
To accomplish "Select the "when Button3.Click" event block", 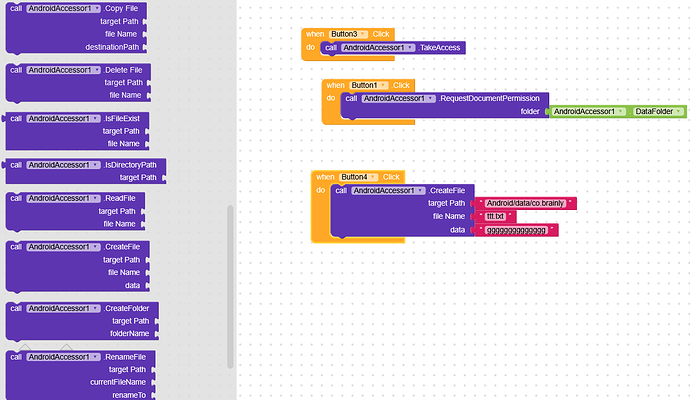I will [x=314, y=34].
